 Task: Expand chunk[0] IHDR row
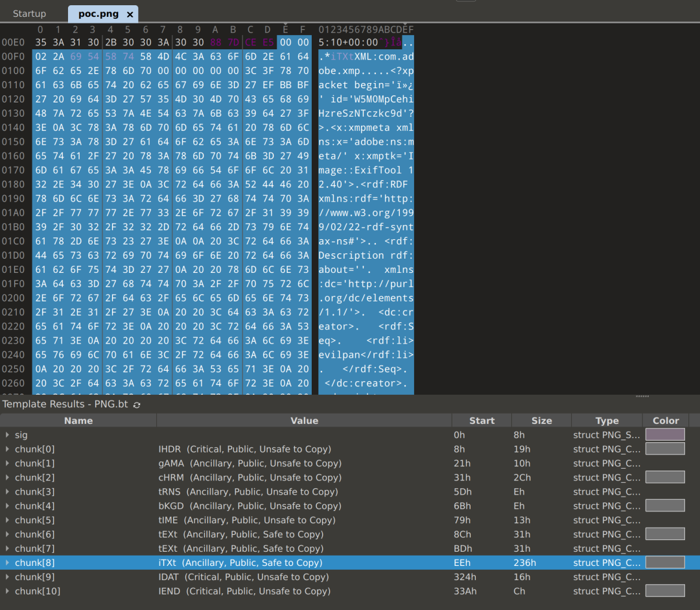[x=7, y=449]
